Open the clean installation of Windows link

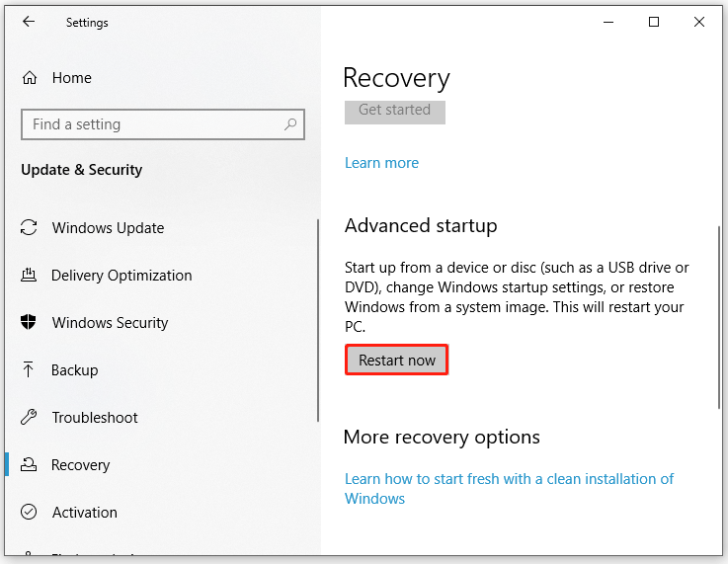coord(509,488)
